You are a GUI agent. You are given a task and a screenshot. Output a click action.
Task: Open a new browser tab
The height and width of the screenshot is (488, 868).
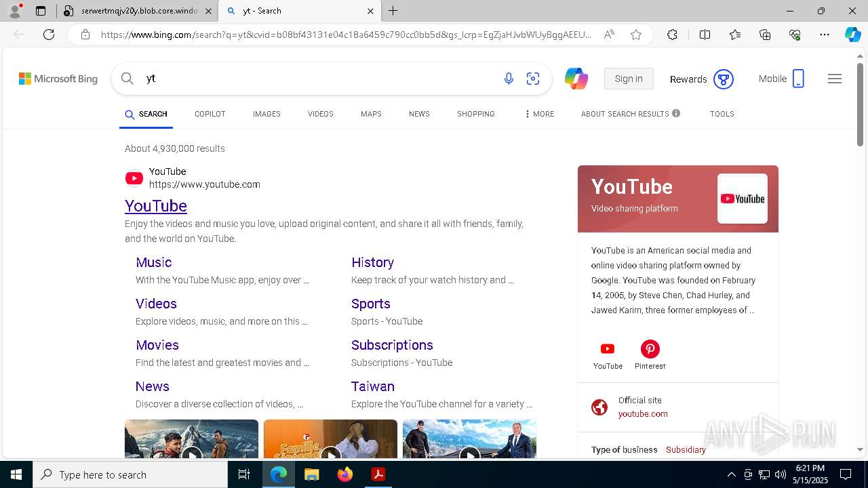pyautogui.click(x=393, y=11)
